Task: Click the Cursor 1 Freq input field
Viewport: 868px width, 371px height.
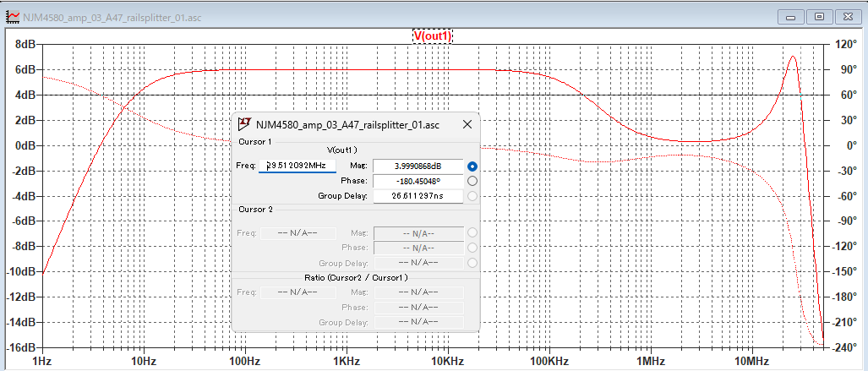Action: pos(298,166)
